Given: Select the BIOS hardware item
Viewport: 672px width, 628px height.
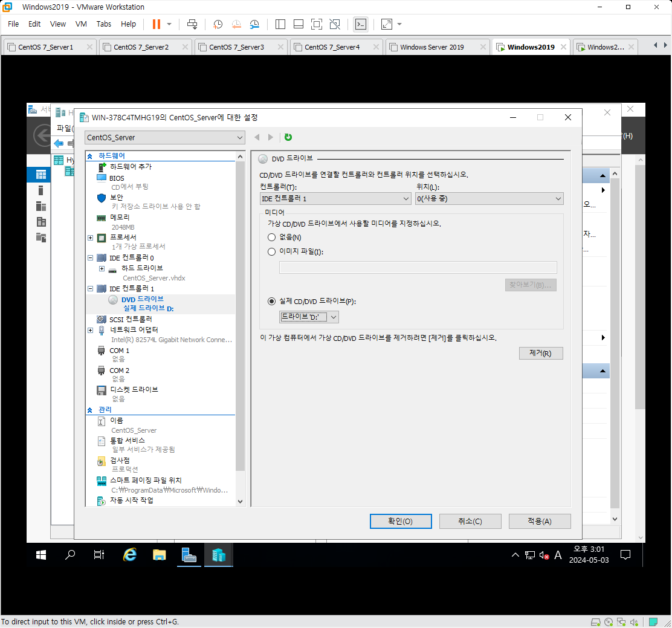Looking at the screenshot, I should 117,178.
